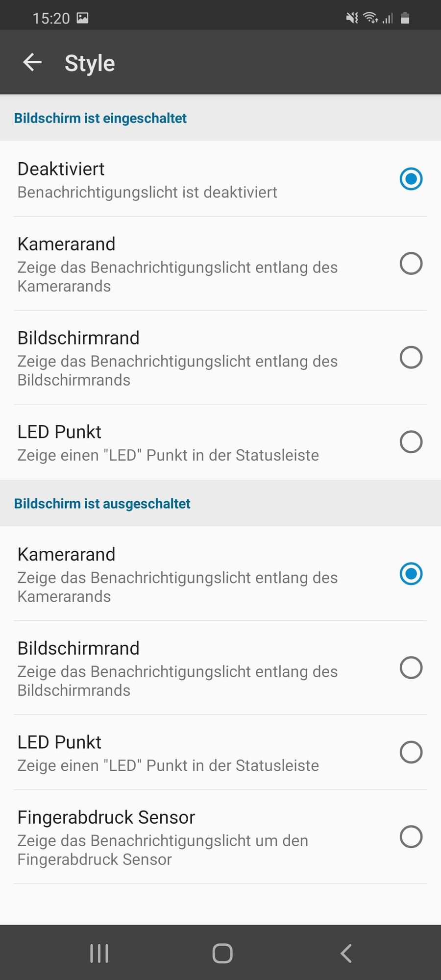The height and width of the screenshot is (980, 441).
Task: Select Bildschirmrand radio under Bildschirm ist ausgeschaltet
Action: (x=411, y=668)
